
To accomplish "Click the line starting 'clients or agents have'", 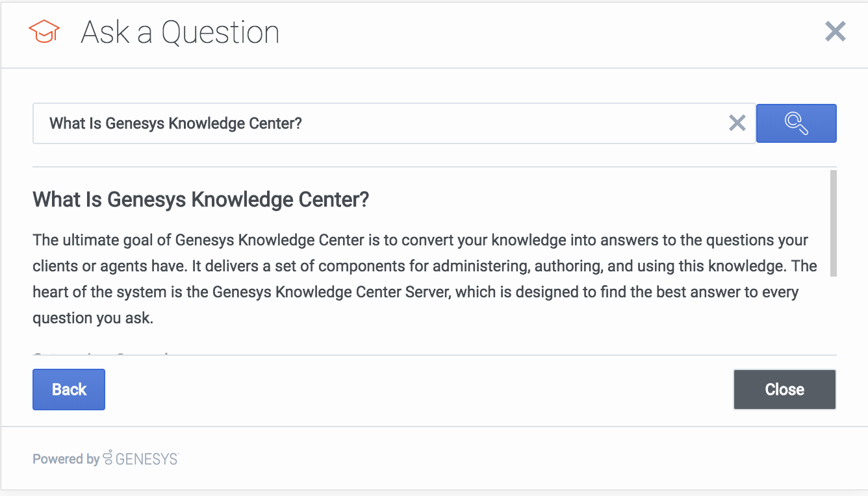I will point(424,266).
